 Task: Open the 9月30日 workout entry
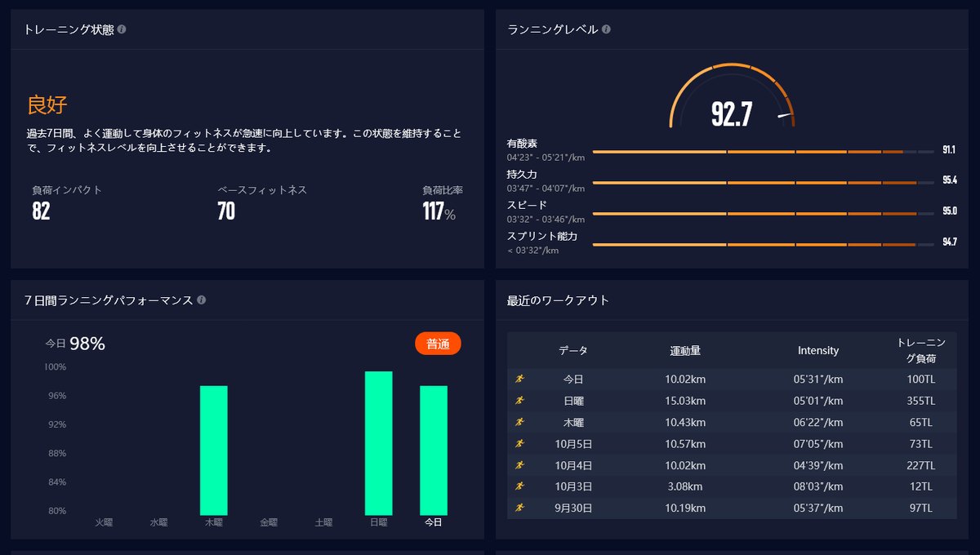[x=732, y=508]
